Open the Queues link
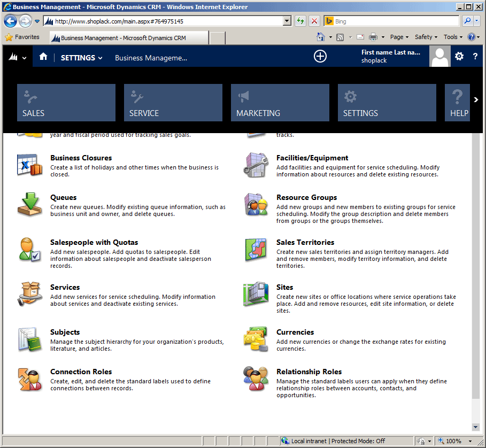This screenshot has height=448, width=486. (64, 197)
